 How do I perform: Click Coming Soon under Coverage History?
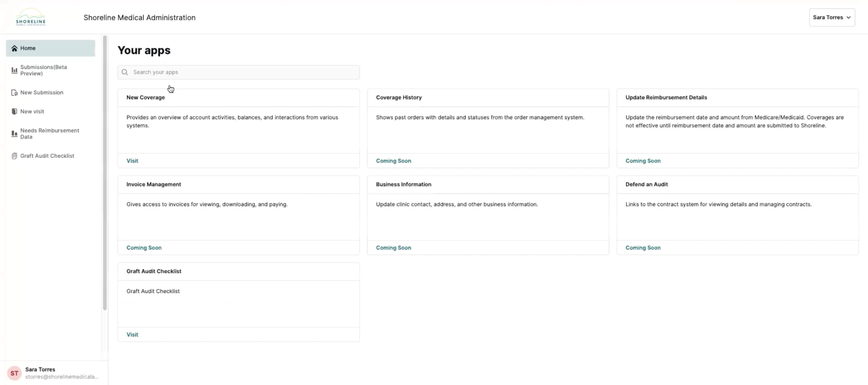click(393, 161)
